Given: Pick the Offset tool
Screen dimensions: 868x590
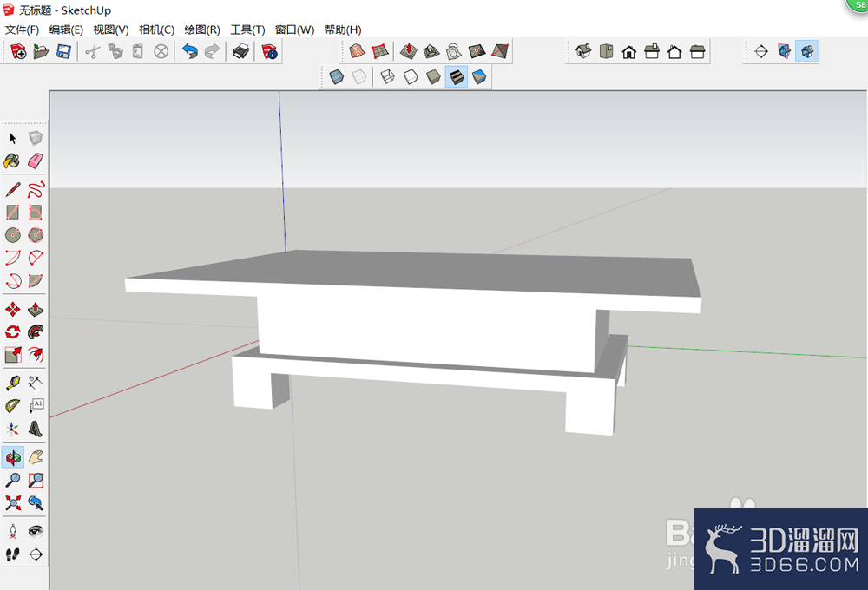Looking at the screenshot, I should click(x=36, y=355).
